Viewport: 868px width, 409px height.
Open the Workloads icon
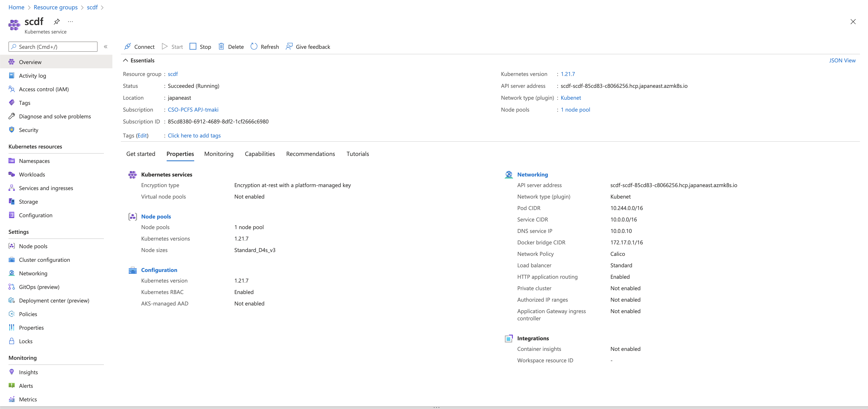coord(11,174)
